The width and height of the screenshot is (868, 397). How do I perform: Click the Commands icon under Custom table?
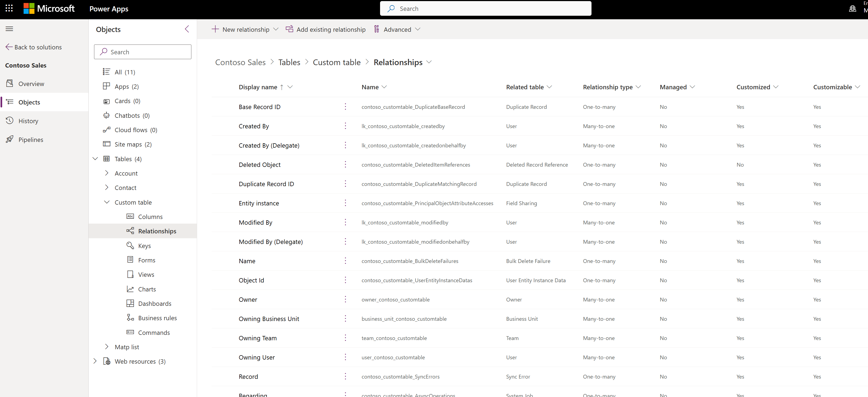tap(130, 332)
